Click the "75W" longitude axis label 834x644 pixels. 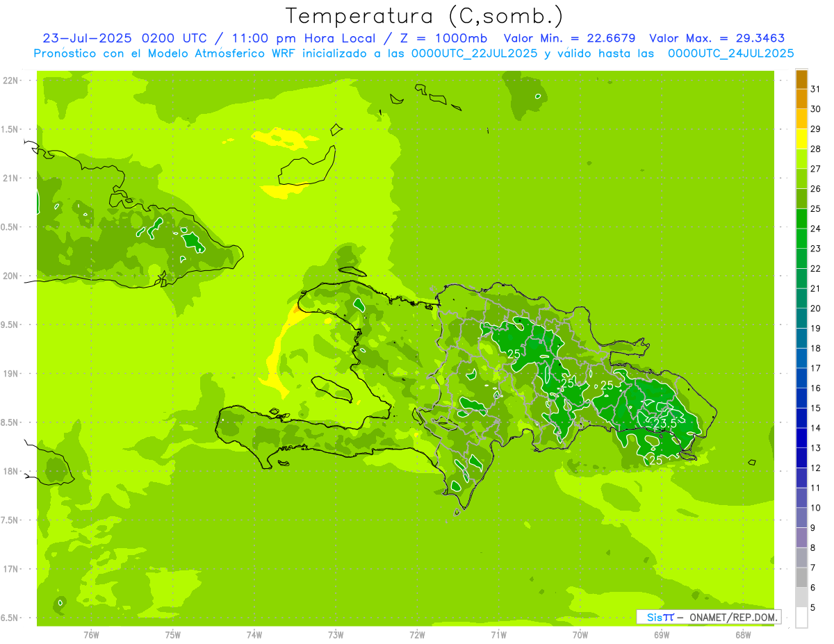pos(173,635)
